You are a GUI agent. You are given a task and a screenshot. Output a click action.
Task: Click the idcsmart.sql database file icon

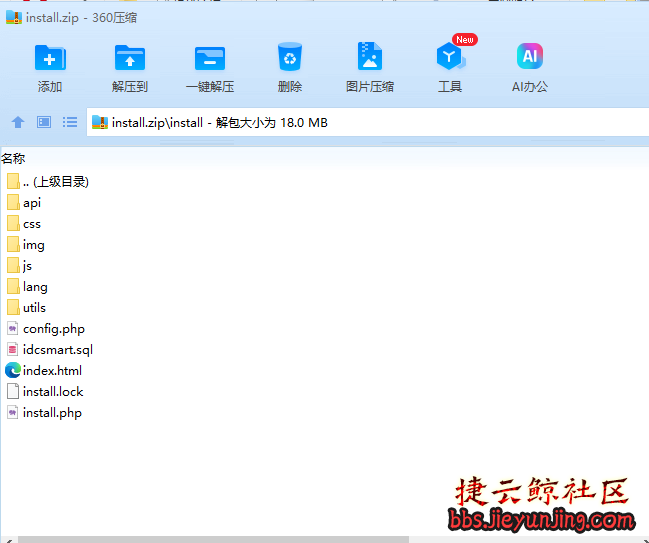pyautogui.click(x=13, y=350)
